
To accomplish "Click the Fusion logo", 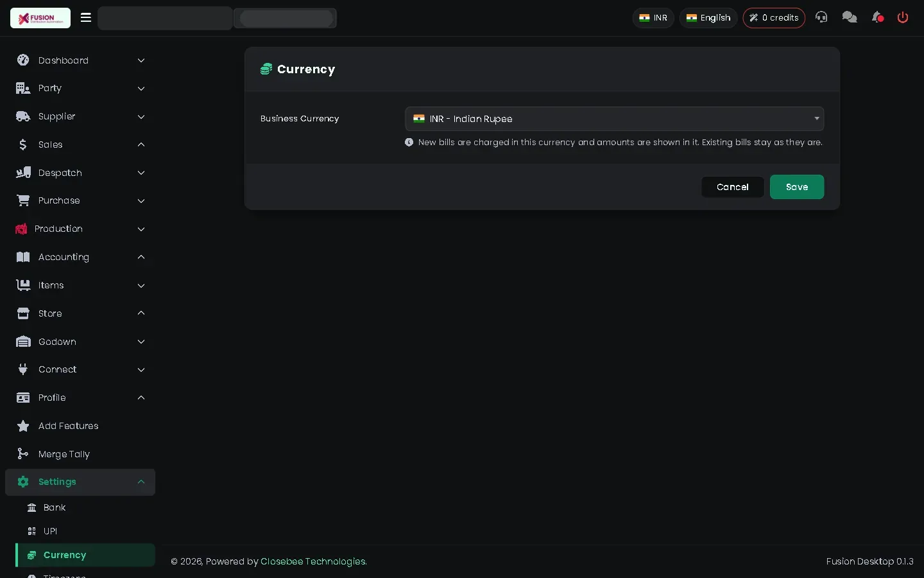I will tap(40, 18).
